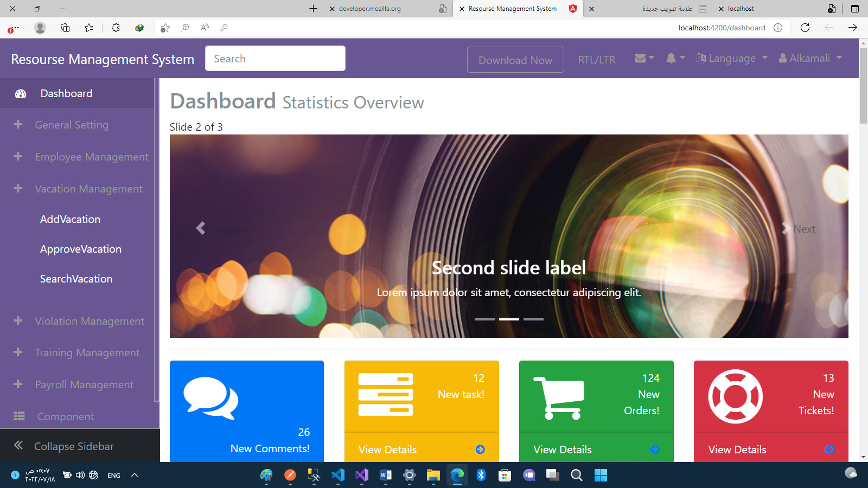Image resolution: width=868 pixels, height=488 pixels.
Task: Open browser Collections icon
Action: coord(65,28)
